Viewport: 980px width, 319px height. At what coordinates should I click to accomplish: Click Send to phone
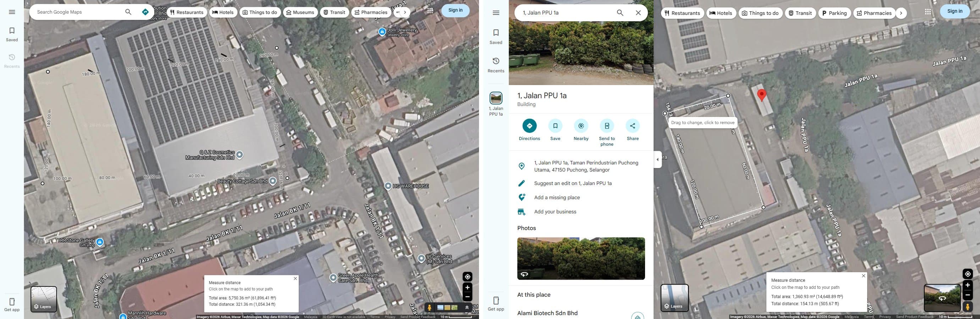607,133
